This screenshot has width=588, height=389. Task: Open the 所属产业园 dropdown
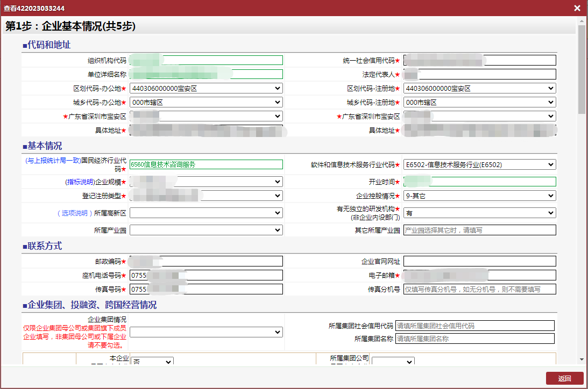(x=206, y=230)
